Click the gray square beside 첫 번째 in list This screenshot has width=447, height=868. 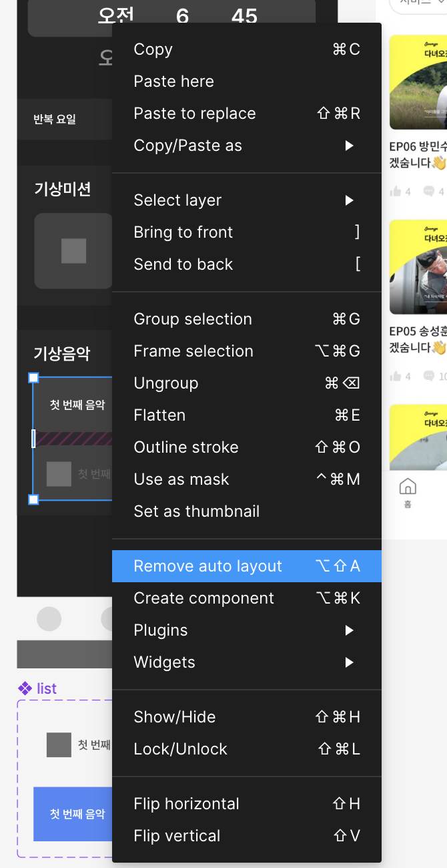tap(59, 744)
